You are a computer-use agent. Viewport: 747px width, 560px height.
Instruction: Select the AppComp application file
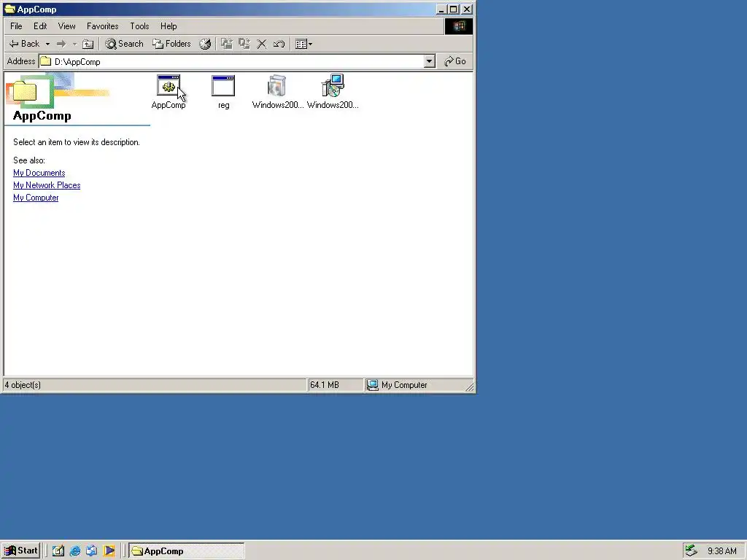[169, 92]
